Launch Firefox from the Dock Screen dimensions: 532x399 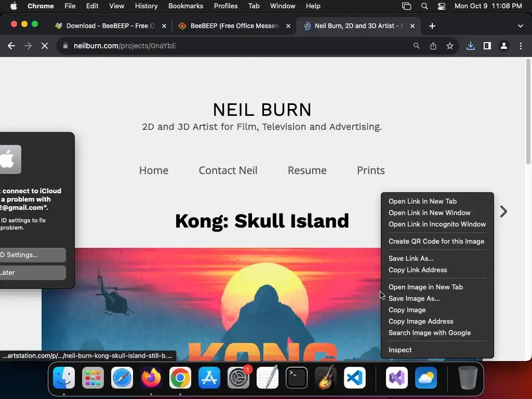point(151,378)
